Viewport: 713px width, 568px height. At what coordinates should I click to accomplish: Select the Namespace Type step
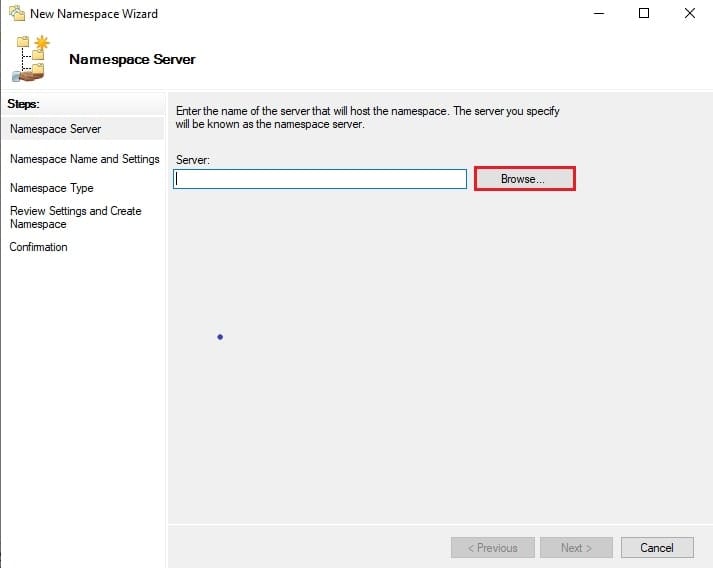click(x=51, y=188)
